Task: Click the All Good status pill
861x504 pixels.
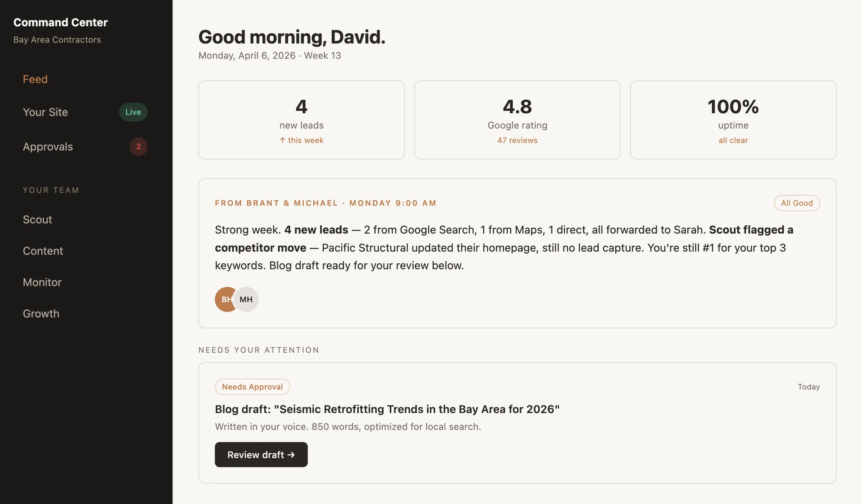Action: pos(797,203)
